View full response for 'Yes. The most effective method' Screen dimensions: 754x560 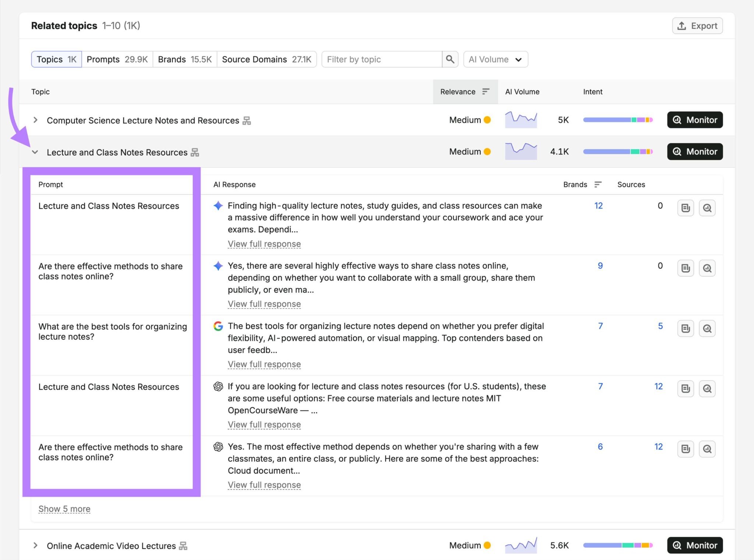pyautogui.click(x=264, y=485)
